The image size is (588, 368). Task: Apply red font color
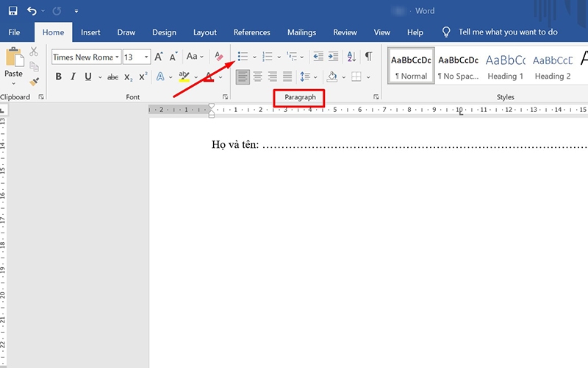(x=209, y=77)
